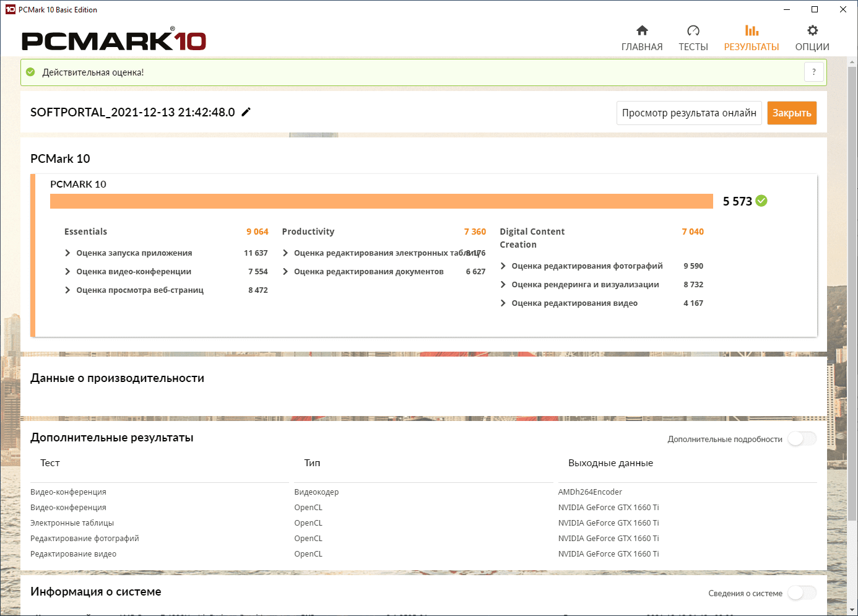Screen dimensions: 858x616
Task: Expand Оценка рендеринга и визуализации
Action: pos(503,285)
